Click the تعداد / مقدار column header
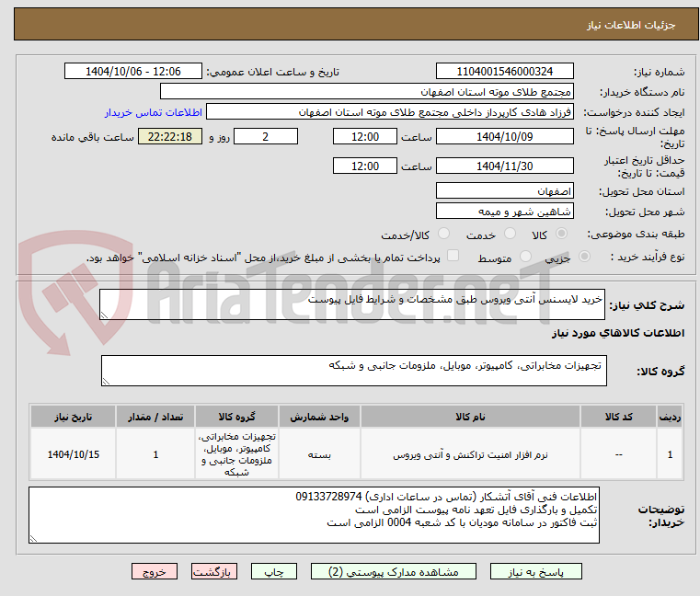 pyautogui.click(x=155, y=417)
